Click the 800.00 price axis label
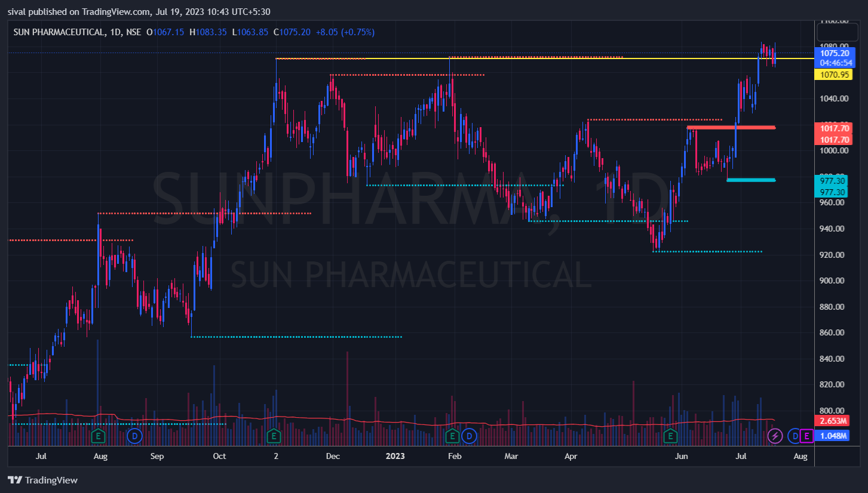 pos(833,411)
